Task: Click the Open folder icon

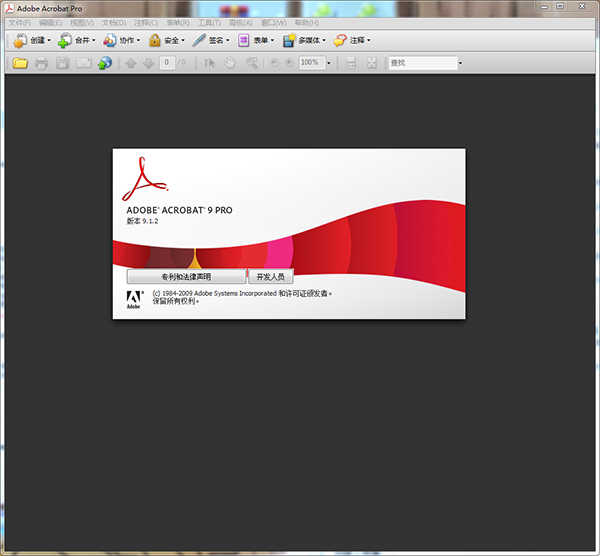Action: 20,63
